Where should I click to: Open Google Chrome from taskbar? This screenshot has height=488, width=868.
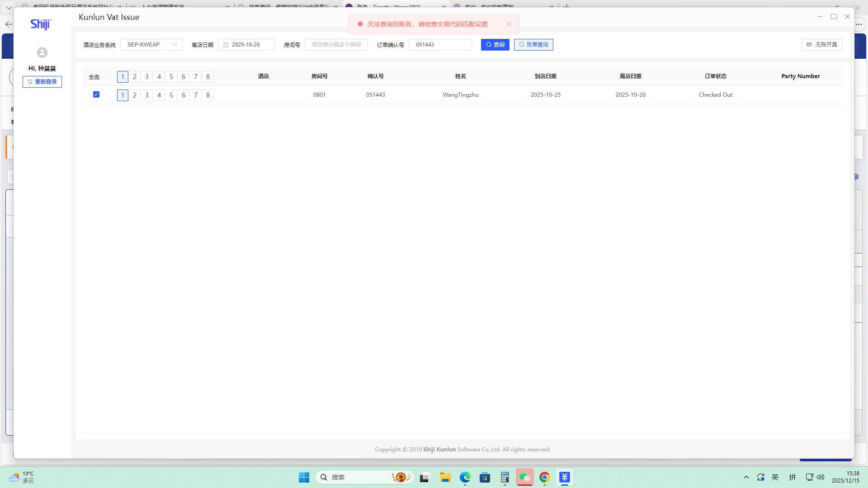coord(544,477)
